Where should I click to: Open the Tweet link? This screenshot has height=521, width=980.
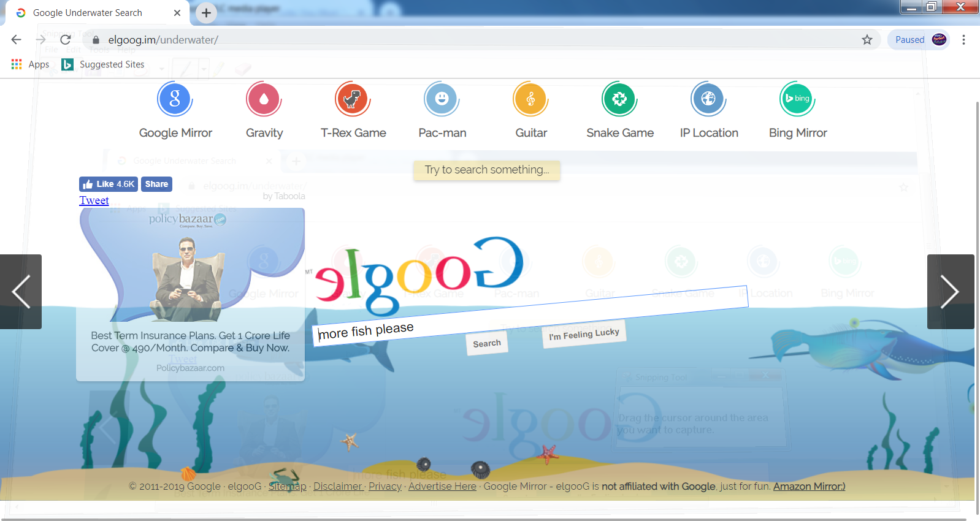tap(94, 200)
